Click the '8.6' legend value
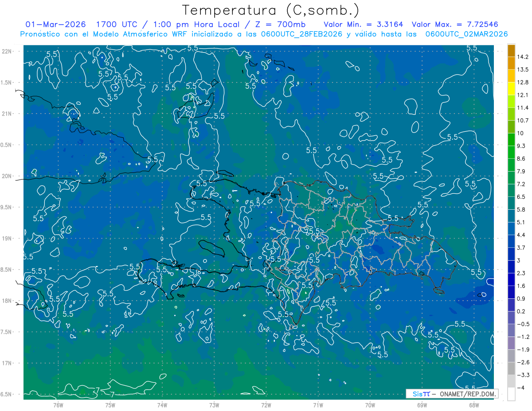The height and width of the screenshot is (411, 532). coord(521,159)
